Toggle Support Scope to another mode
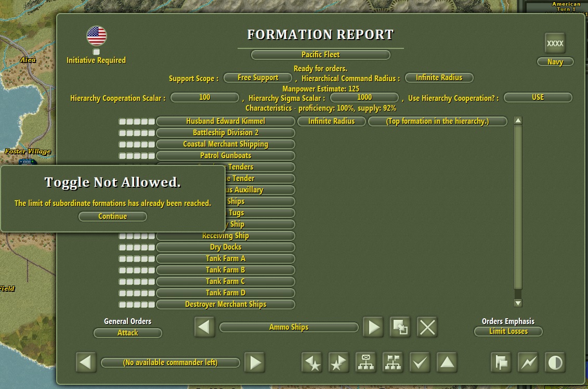The image size is (588, 389). click(257, 77)
